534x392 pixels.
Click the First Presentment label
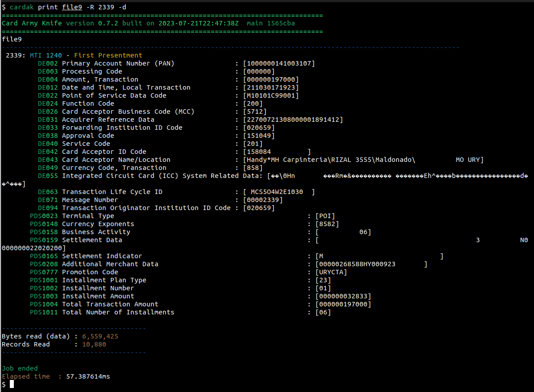pyautogui.click(x=108, y=55)
